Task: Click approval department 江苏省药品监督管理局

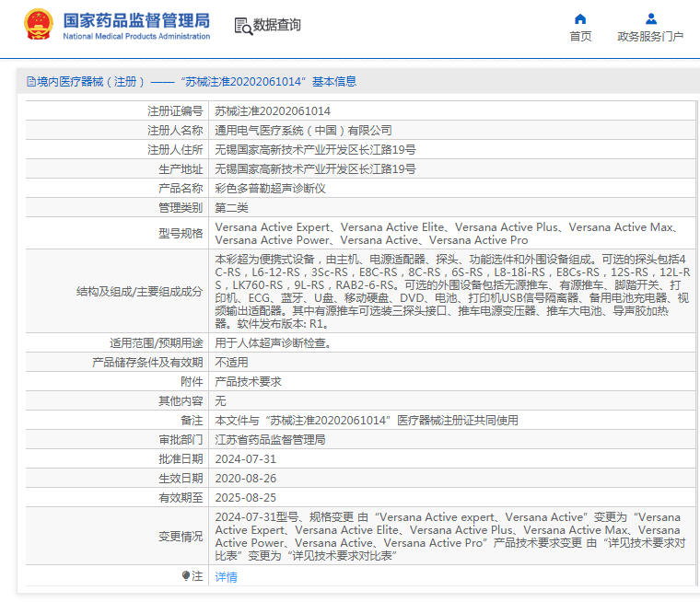Action: pyautogui.click(x=270, y=440)
